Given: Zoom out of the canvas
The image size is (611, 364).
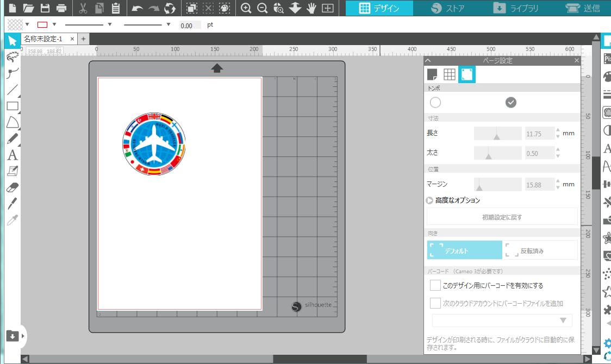Looking at the screenshot, I should [x=262, y=8].
